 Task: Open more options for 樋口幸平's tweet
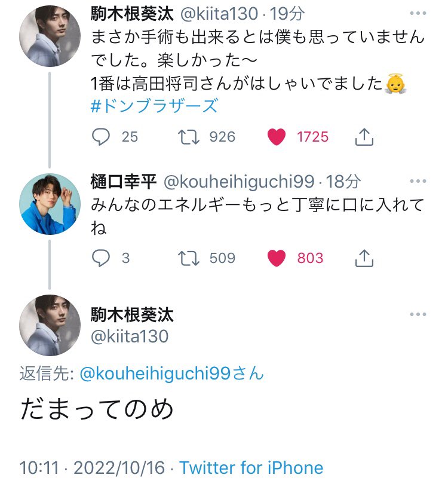coord(418,180)
